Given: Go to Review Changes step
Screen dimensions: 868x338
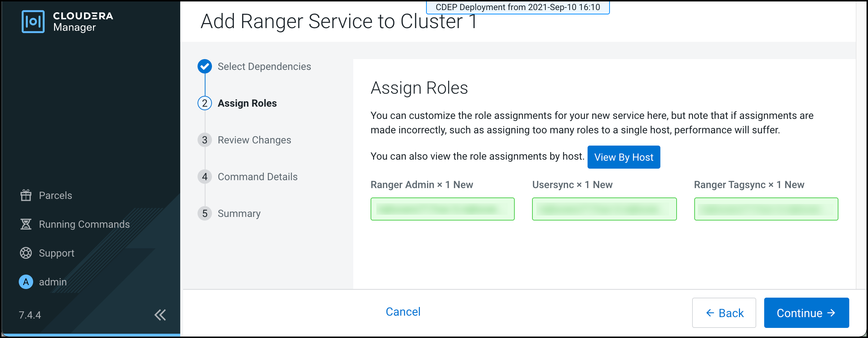Looking at the screenshot, I should click(254, 140).
